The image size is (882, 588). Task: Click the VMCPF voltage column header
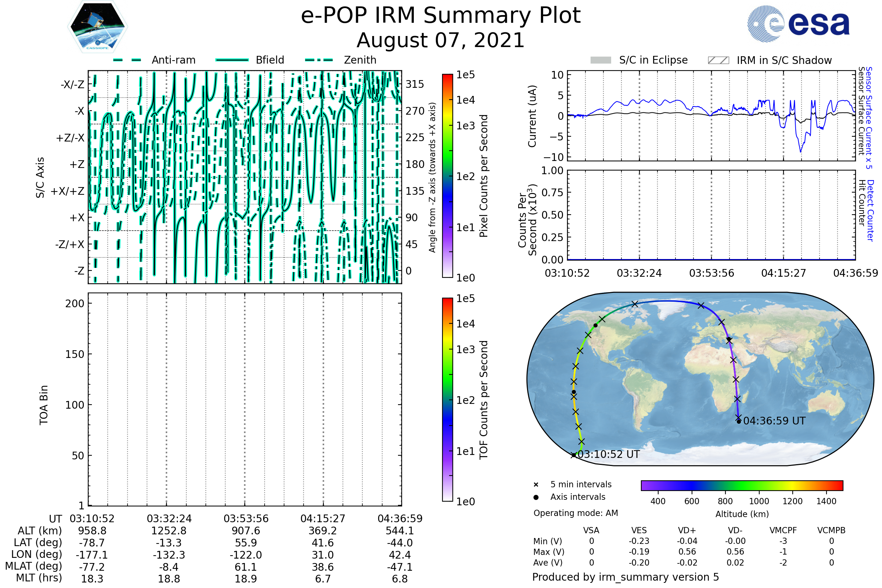783,530
